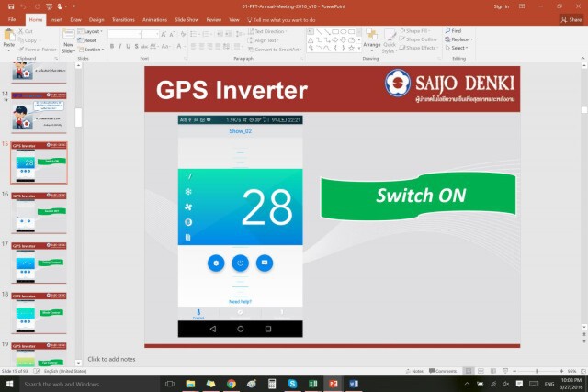Toggle text Shadow in Font group
This screenshot has height=392, width=588.
click(136, 47)
